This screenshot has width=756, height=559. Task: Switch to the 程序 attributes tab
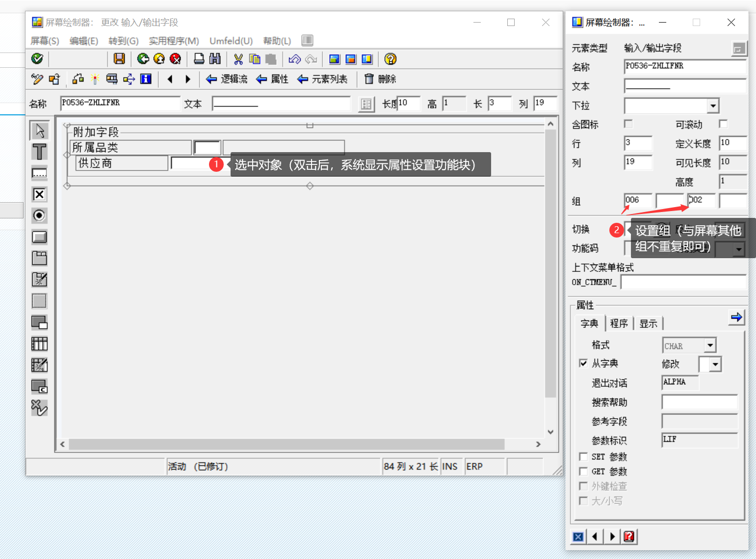point(619,323)
